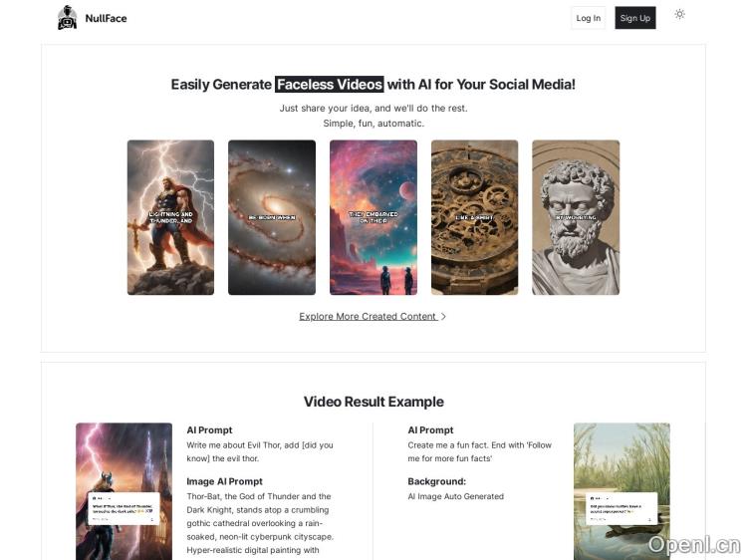Click the white caption card on turtle video
Screen dimensions: 747x560
pyautogui.click(x=622, y=509)
